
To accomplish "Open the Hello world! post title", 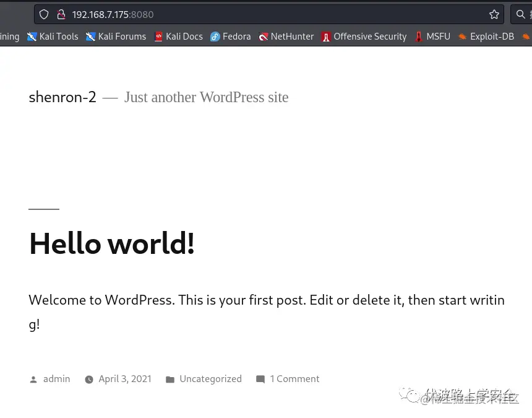I will (x=112, y=243).
